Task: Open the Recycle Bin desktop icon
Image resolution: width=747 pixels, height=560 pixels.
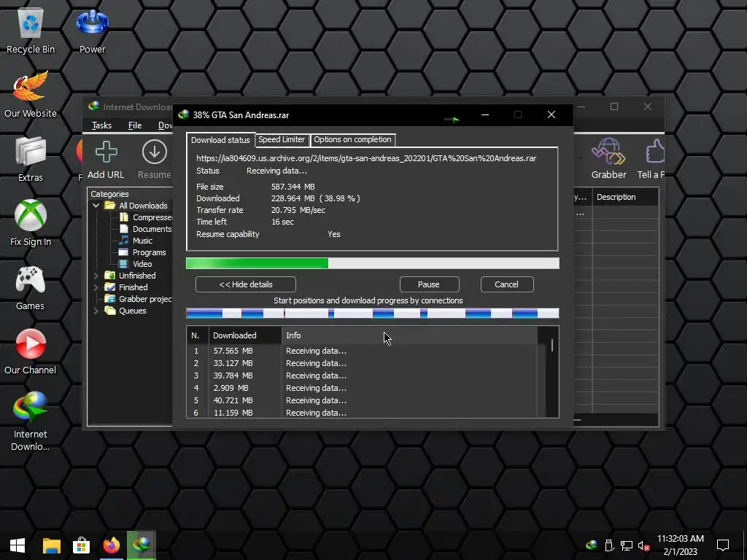Action: coord(31,31)
